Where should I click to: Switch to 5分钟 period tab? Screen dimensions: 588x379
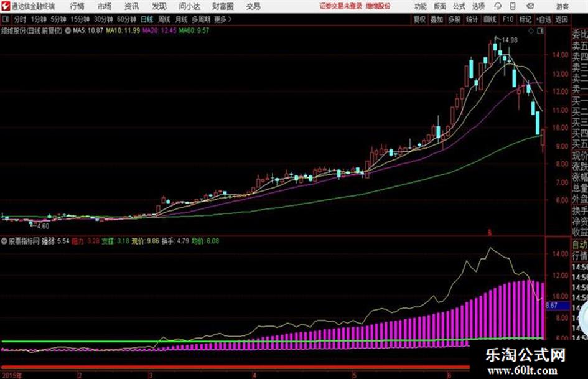[x=58, y=19]
